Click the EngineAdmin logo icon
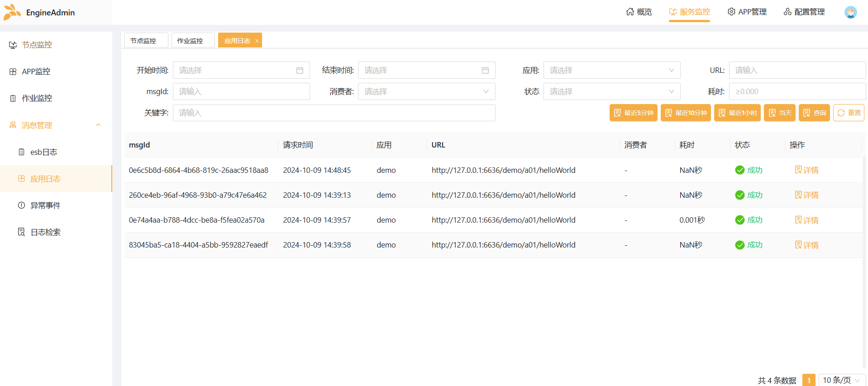 point(12,12)
